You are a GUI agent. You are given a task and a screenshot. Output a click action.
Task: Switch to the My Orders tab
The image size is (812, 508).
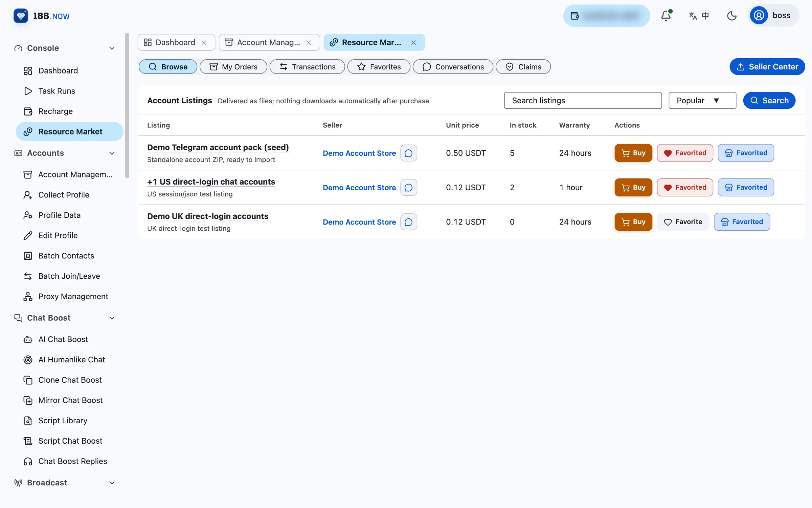pos(233,67)
